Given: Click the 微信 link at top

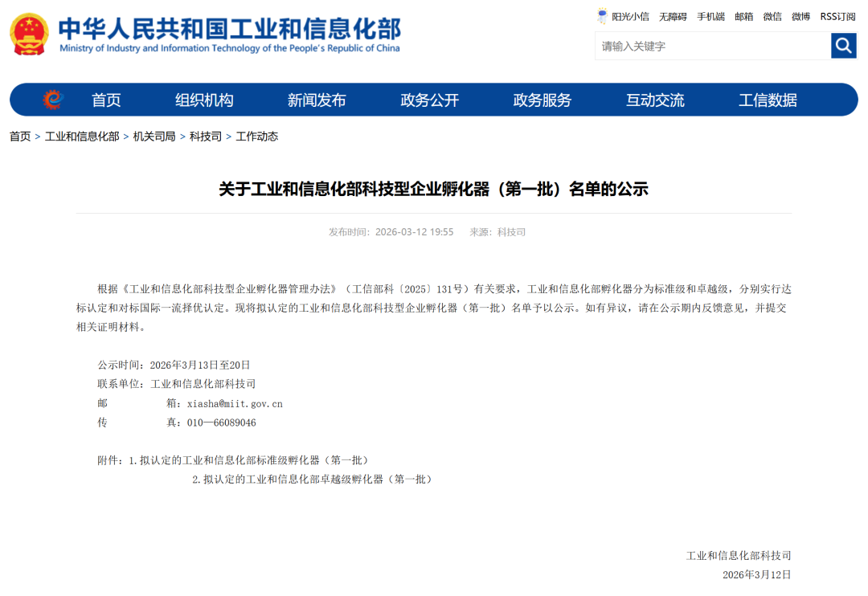Looking at the screenshot, I should click(772, 16).
